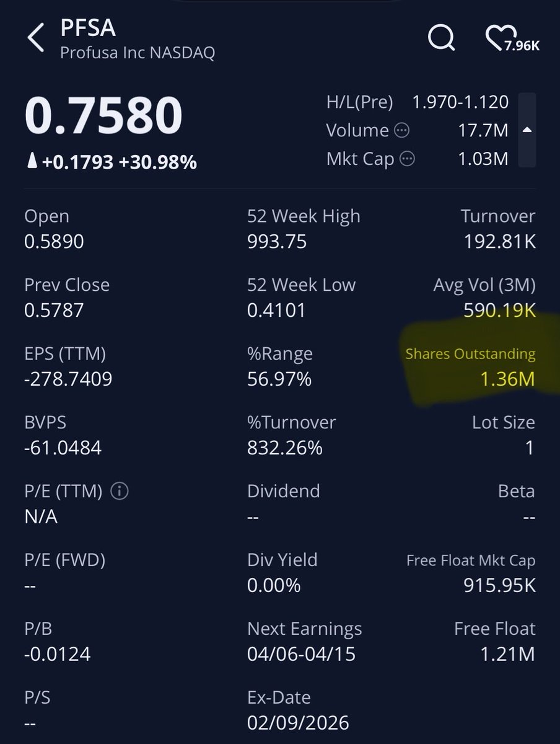This screenshot has height=744, width=560.
Task: Tap the +0.1793 +30.98% change
Action: pyautogui.click(x=111, y=162)
